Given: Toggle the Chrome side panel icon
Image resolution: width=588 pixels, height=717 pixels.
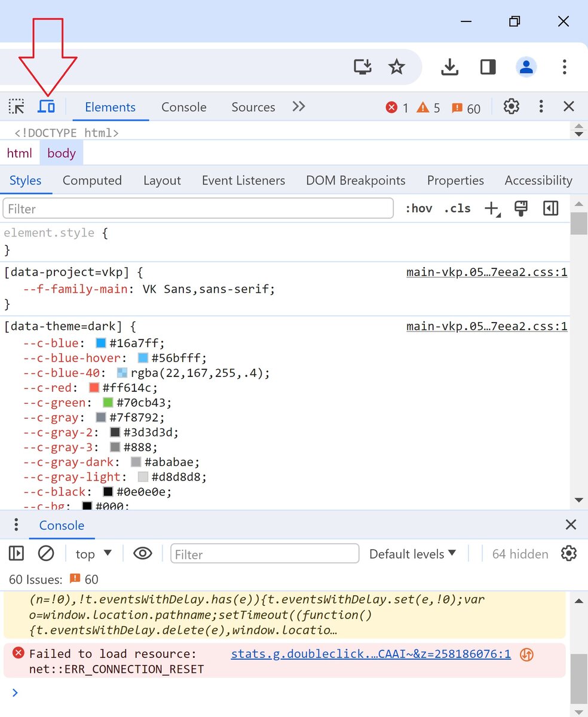Looking at the screenshot, I should pyautogui.click(x=488, y=67).
